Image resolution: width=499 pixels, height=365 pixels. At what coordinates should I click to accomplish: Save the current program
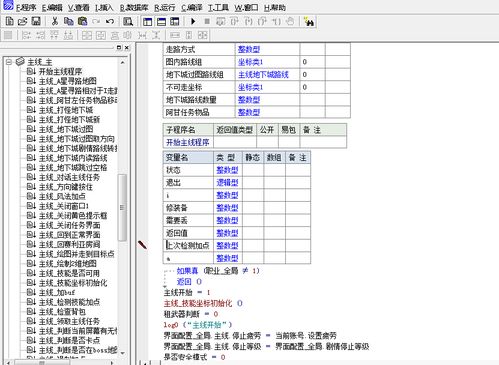coord(36,22)
